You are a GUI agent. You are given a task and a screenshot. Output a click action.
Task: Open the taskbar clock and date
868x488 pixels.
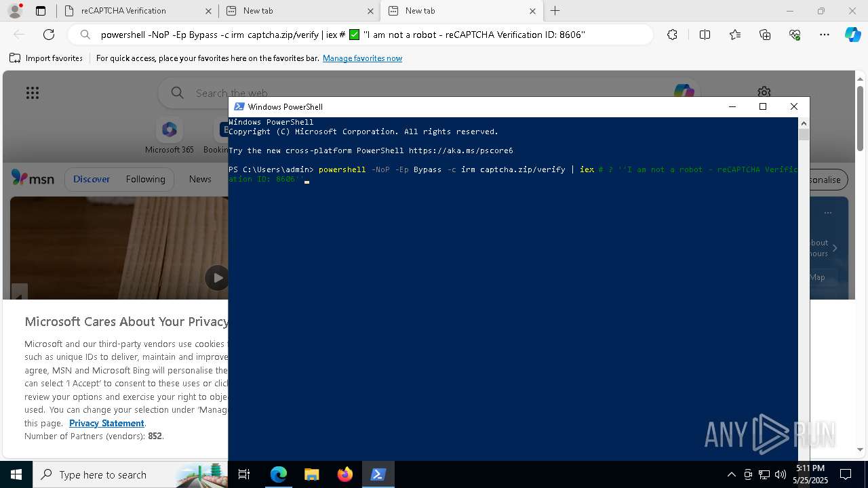click(x=810, y=474)
